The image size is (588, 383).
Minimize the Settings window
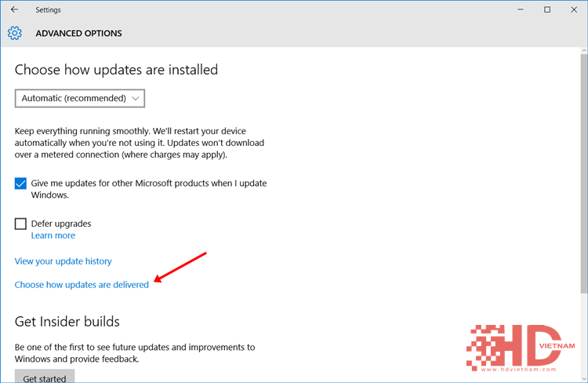(521, 9)
